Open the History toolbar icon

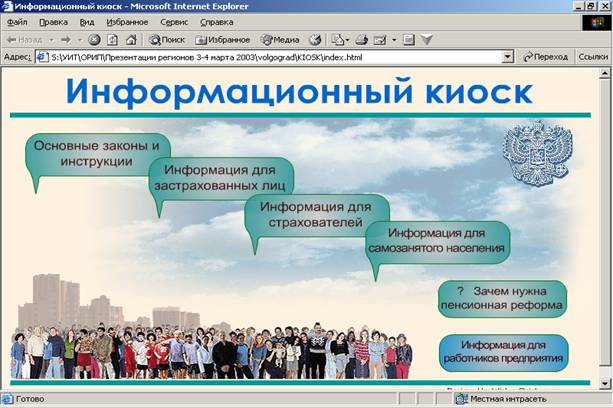coord(316,40)
